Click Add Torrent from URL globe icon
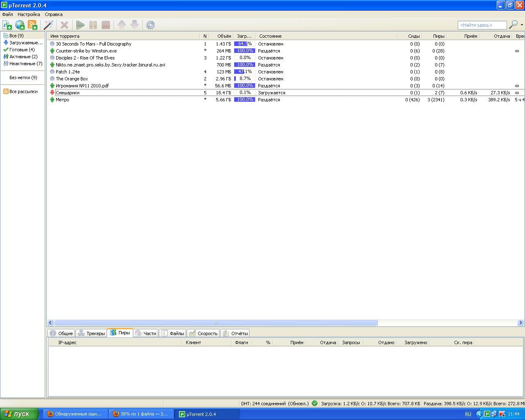 (x=20, y=25)
